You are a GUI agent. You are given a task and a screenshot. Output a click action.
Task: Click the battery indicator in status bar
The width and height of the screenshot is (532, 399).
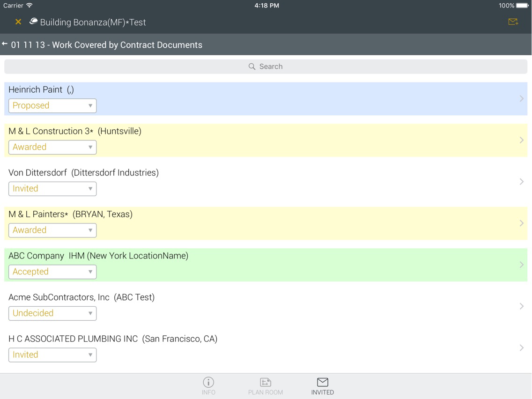(522, 6)
